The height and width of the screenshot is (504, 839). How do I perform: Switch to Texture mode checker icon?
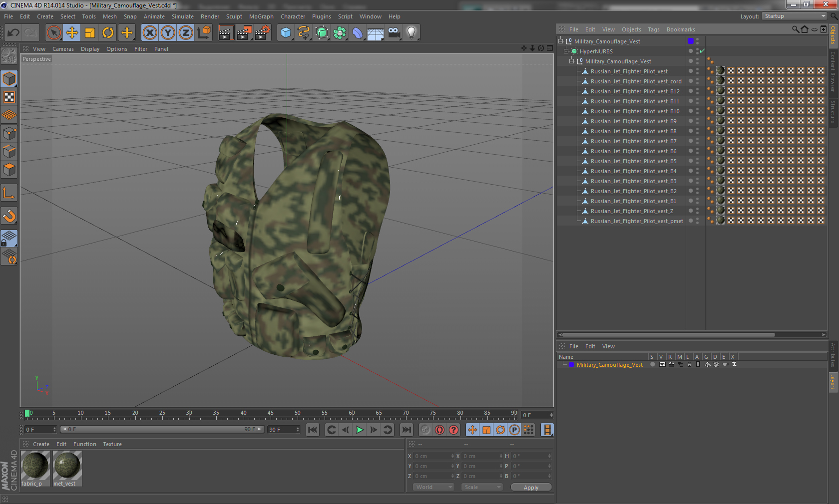click(9, 97)
